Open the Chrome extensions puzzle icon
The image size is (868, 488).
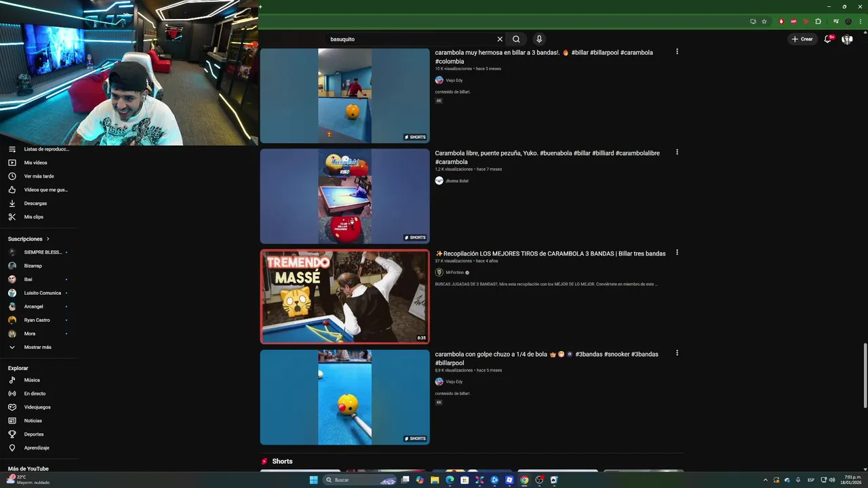coord(818,21)
